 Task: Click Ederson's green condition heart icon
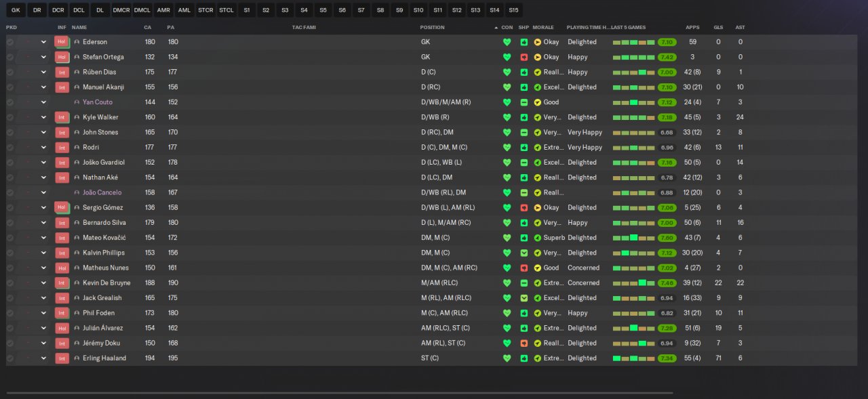[x=507, y=42]
